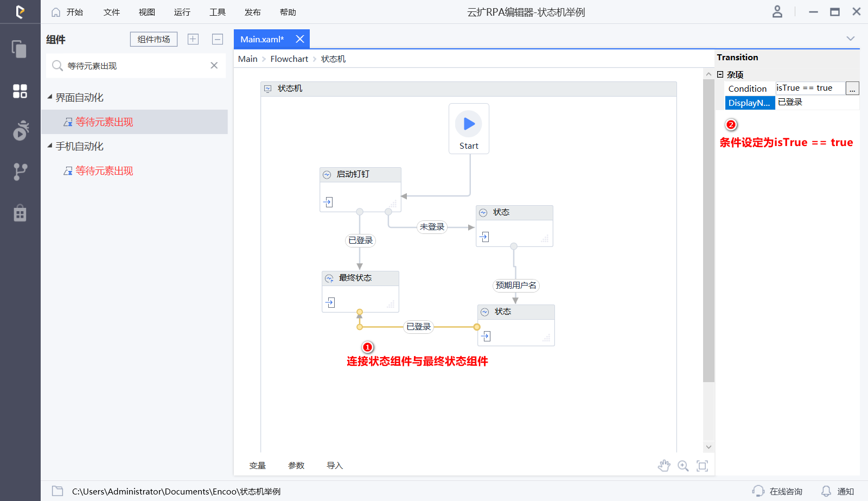
Task: Click the Condition expression ellipsis button
Action: [x=852, y=88]
